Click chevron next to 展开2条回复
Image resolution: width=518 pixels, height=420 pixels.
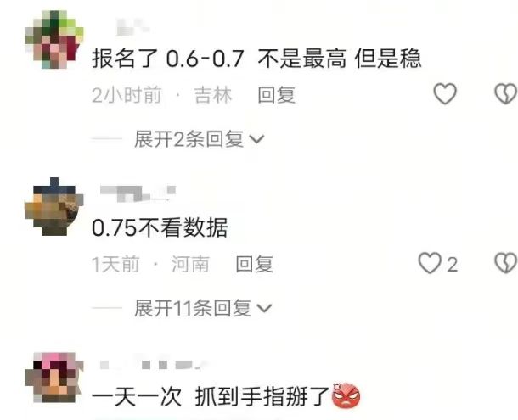(256, 139)
